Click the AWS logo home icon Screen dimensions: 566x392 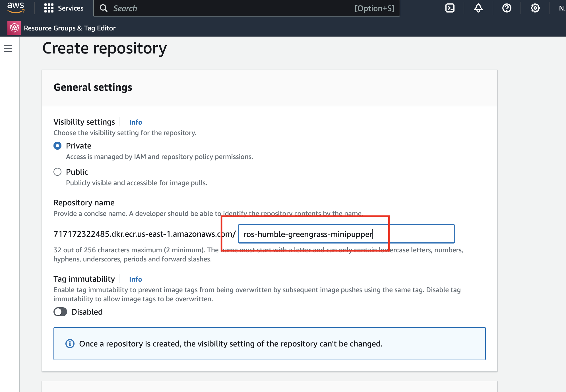[x=16, y=8]
